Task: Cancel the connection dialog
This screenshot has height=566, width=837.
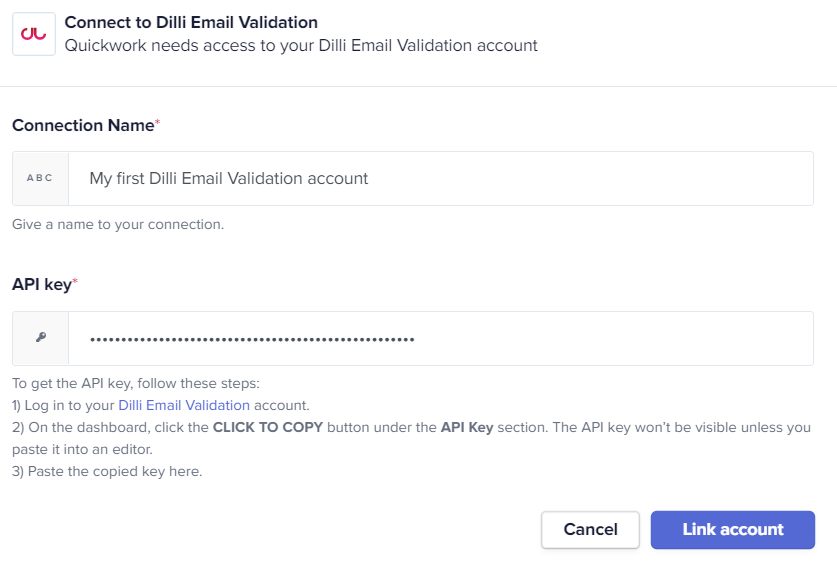Action: (590, 530)
